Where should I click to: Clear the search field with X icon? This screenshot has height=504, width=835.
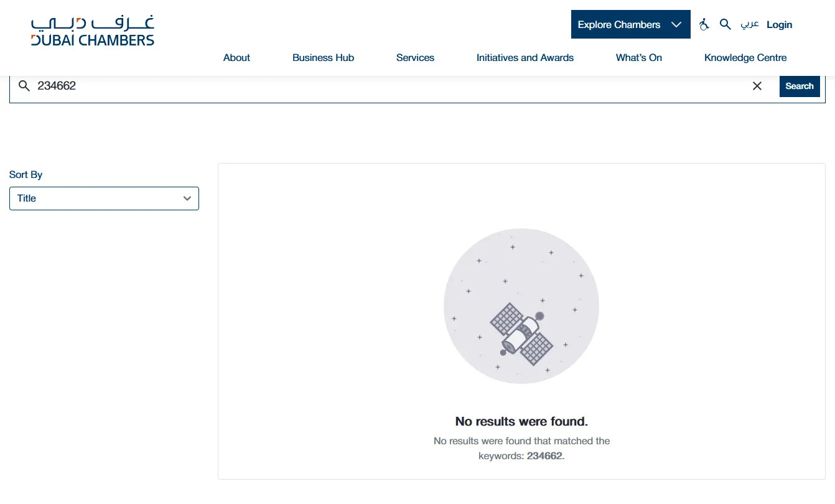click(x=757, y=86)
